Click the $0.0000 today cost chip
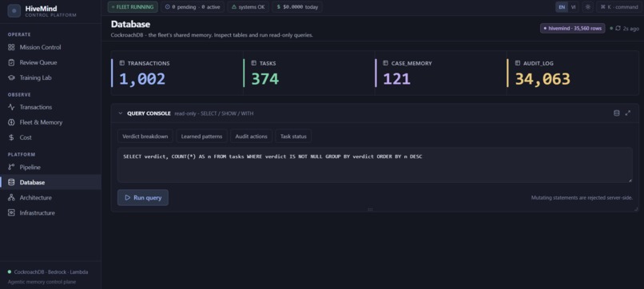This screenshot has width=644, height=289. click(297, 7)
